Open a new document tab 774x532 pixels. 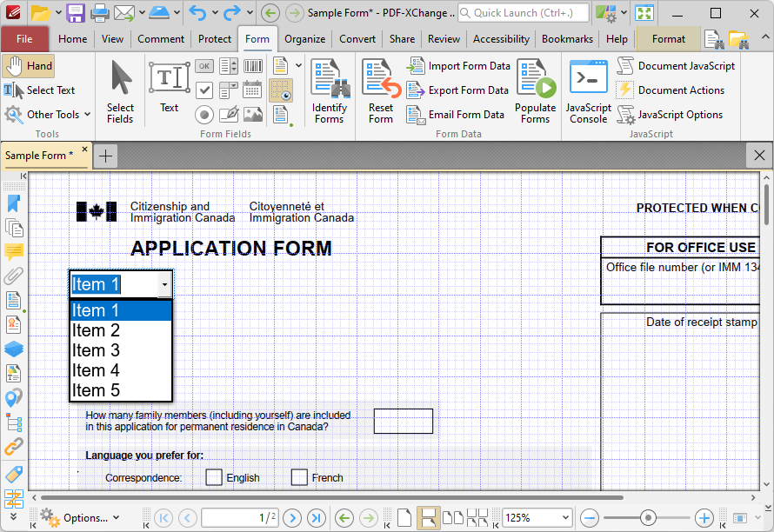105,156
